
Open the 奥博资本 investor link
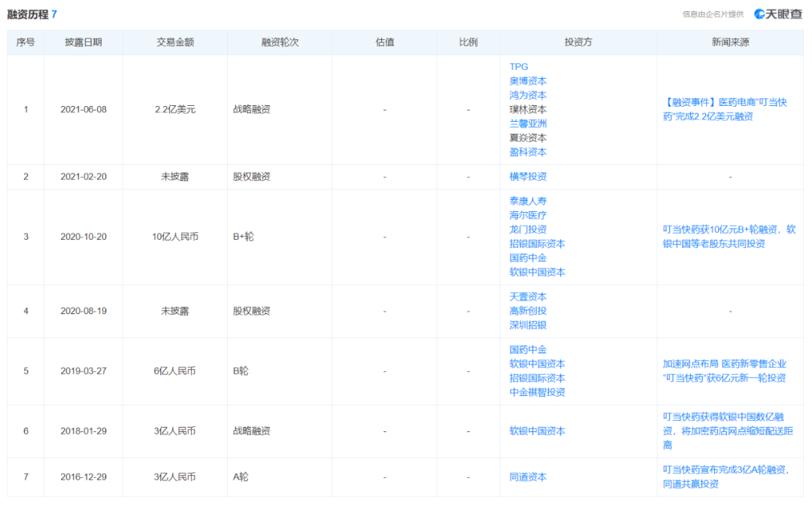528,80
